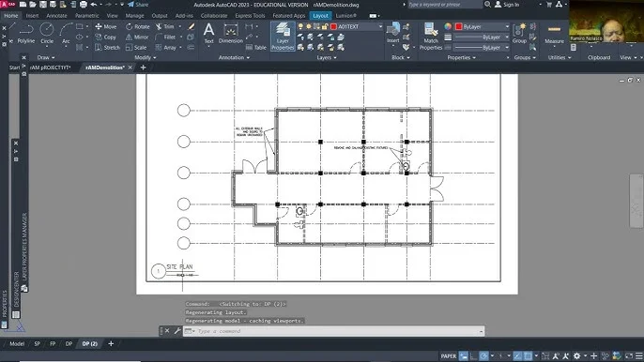Switch to the Express Tools tab

pos(250,16)
